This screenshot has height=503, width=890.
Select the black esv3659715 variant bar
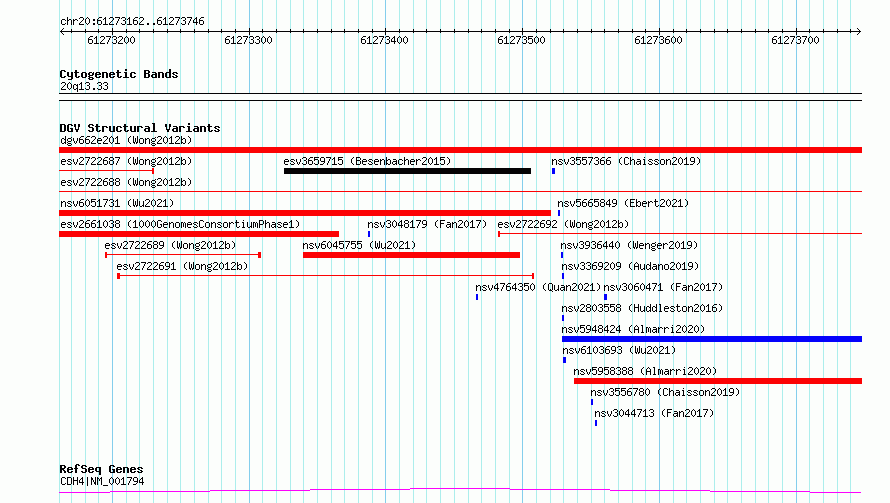pos(408,171)
